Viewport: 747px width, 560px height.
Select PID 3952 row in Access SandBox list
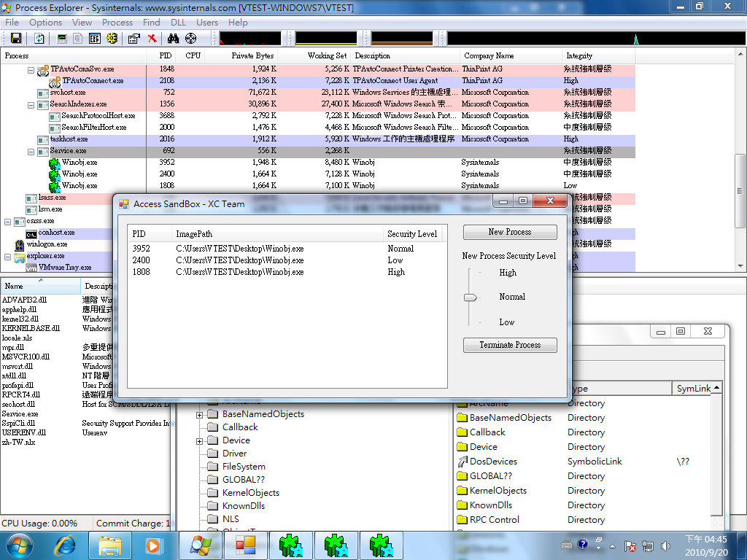point(287,249)
